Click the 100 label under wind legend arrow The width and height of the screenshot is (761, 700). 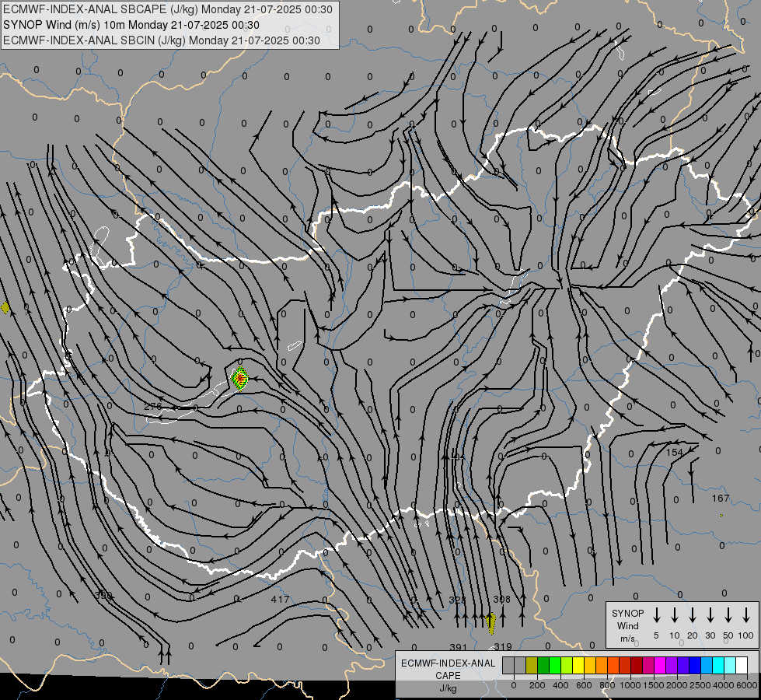(x=746, y=635)
